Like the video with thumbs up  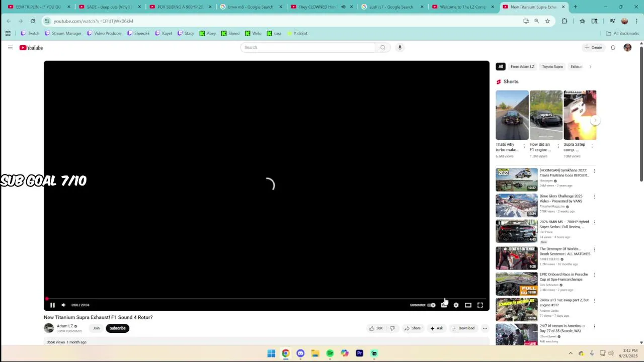point(376,328)
